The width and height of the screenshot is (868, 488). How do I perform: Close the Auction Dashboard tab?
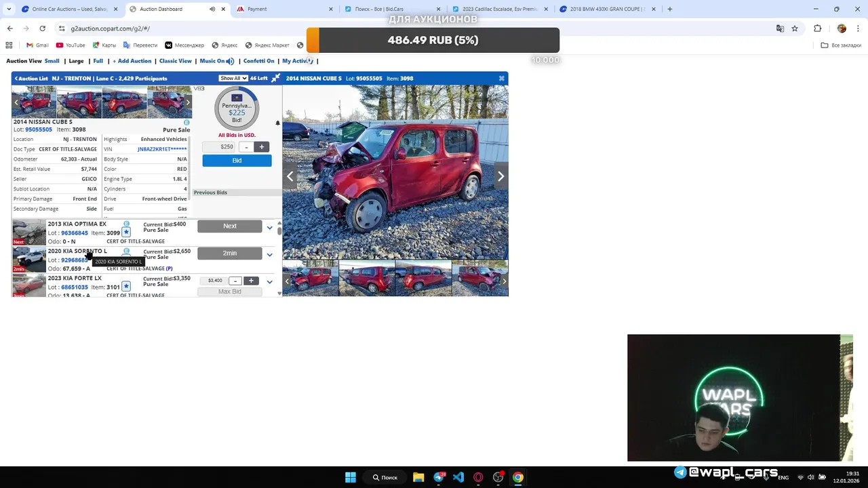click(223, 9)
